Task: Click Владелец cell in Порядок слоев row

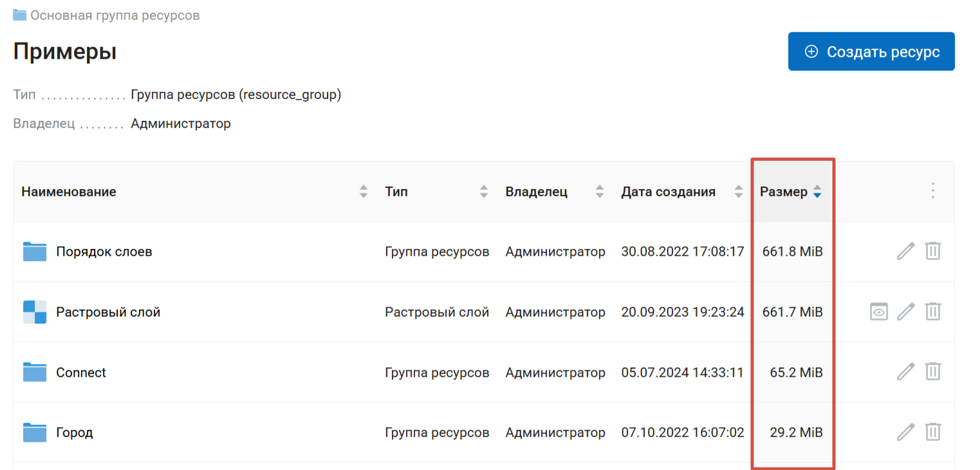Action: (x=555, y=252)
